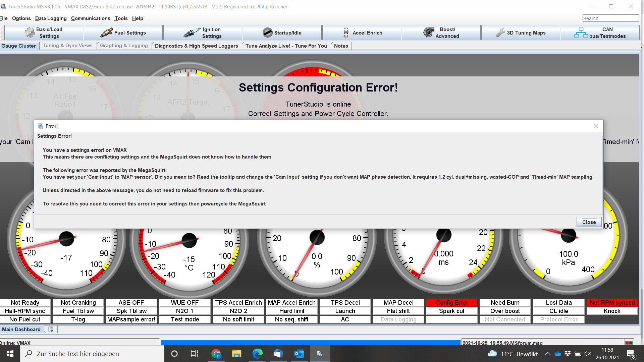Open Fuel Settings injector toolbar button
The image size is (644, 362).
coord(123,33)
